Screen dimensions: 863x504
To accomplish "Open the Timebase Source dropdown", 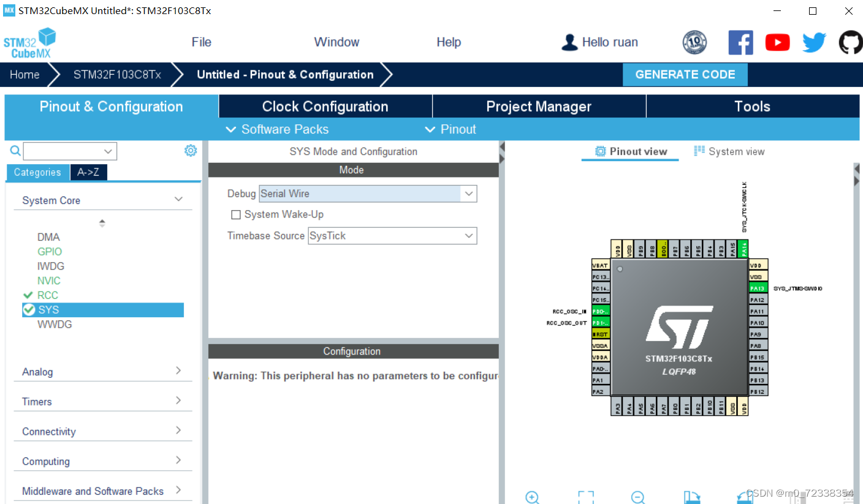I will coord(392,236).
